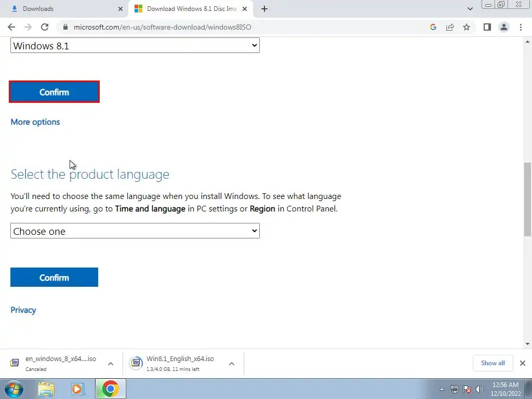The height and width of the screenshot is (399, 532).
Task: Click the scrollbar down arrow
Action: 527,344
